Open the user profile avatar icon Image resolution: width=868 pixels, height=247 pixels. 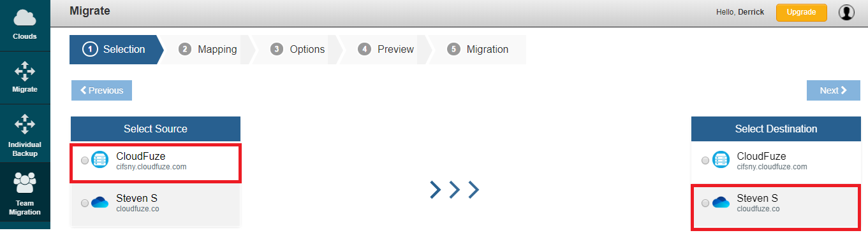(846, 12)
